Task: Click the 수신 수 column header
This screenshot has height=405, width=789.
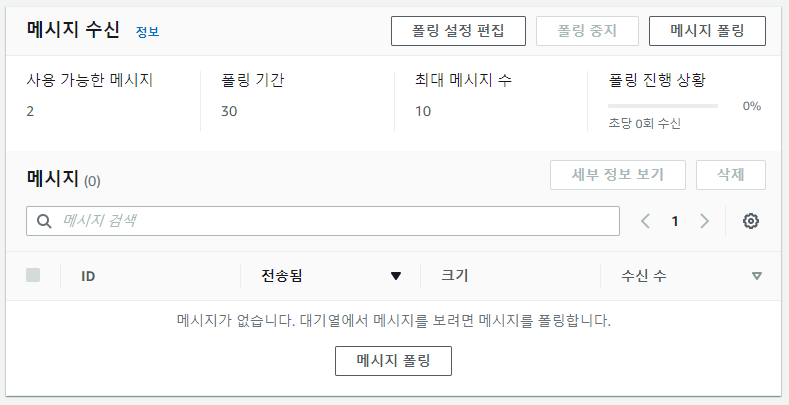Action: (x=643, y=276)
